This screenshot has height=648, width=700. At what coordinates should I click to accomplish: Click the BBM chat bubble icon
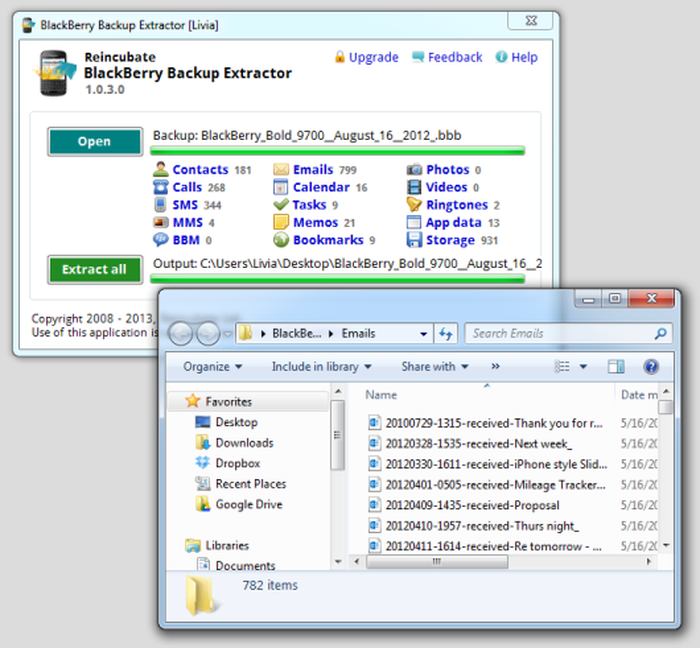click(160, 240)
